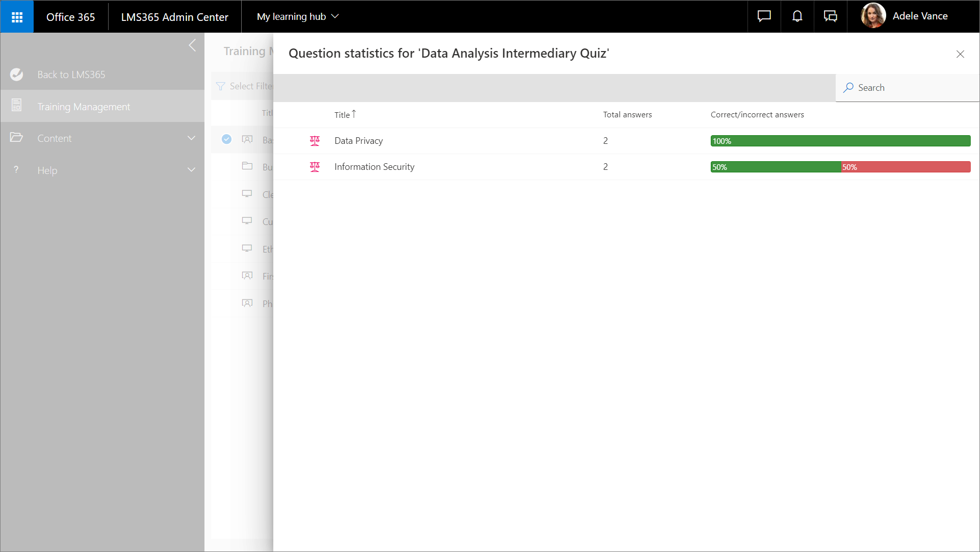980x552 pixels.
Task: Open the Office 365 app launcher waffle
Action: tap(17, 17)
